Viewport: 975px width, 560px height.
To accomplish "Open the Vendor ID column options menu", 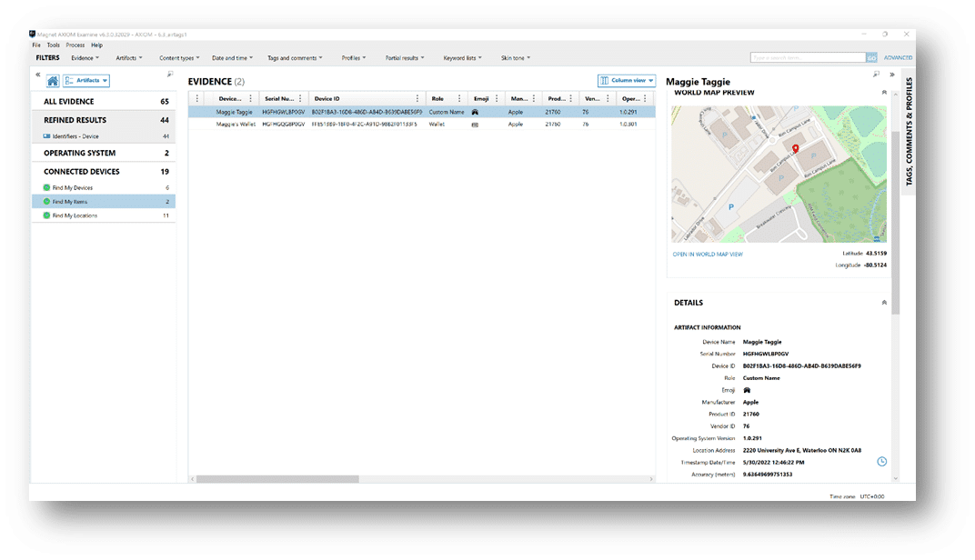I will (x=608, y=99).
